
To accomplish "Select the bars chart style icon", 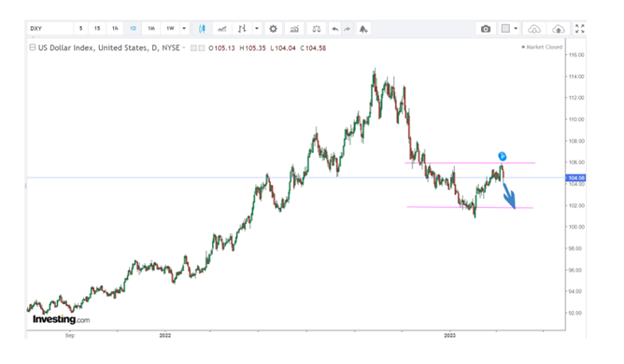I will coord(242,29).
